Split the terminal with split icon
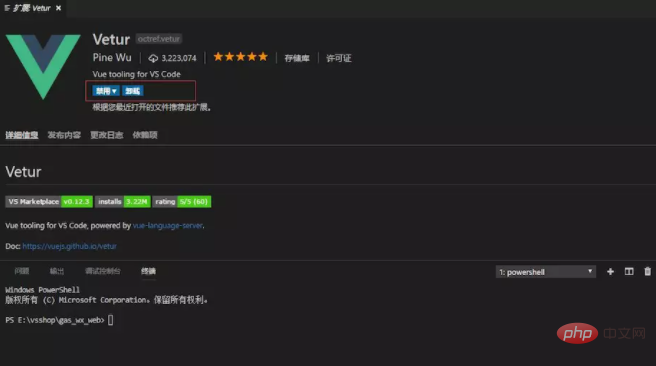The height and width of the screenshot is (366, 656). tap(629, 271)
